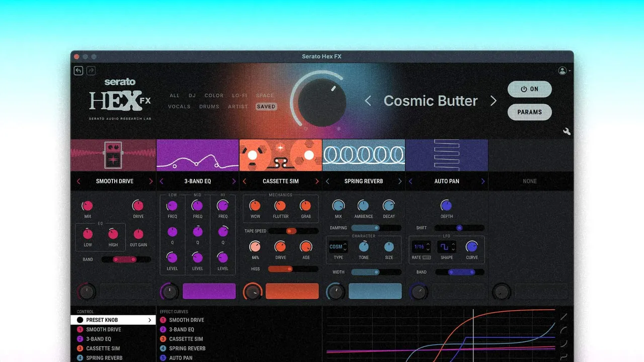The height and width of the screenshot is (362, 644).
Task: Toggle the blue Spring Reverb slot button
Action: coord(375,291)
